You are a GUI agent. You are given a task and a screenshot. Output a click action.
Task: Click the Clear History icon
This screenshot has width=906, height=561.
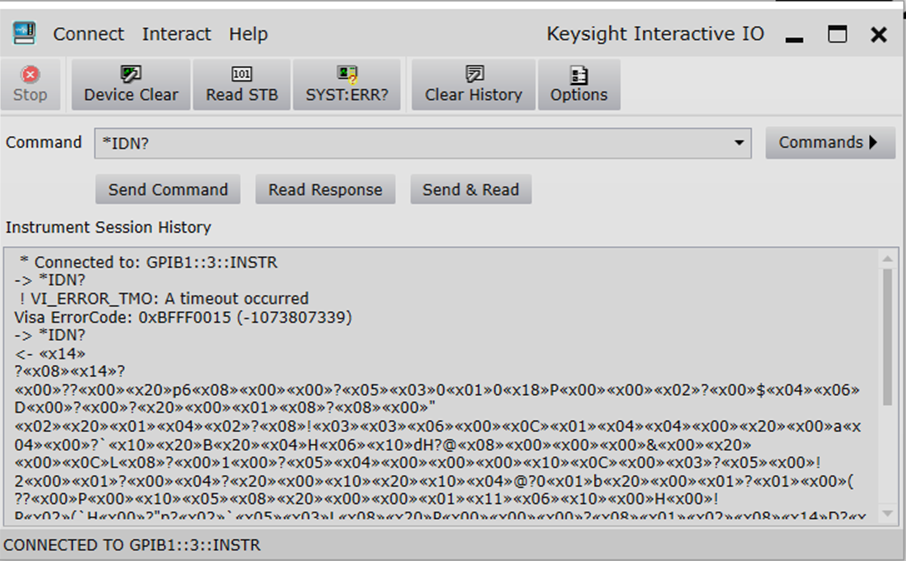pos(474,75)
